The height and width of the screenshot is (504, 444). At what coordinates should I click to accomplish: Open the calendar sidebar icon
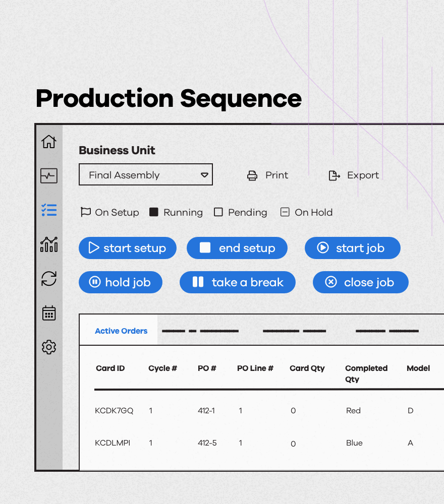tap(49, 313)
